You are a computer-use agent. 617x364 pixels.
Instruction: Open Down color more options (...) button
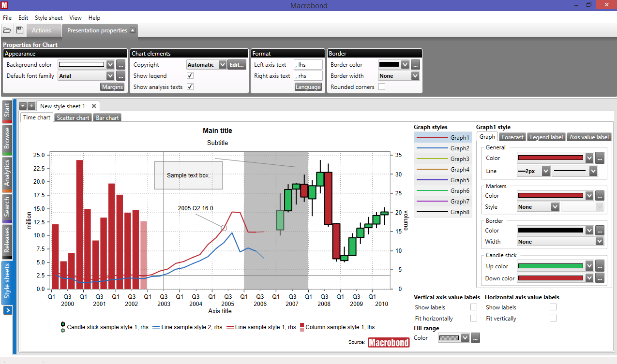600,278
